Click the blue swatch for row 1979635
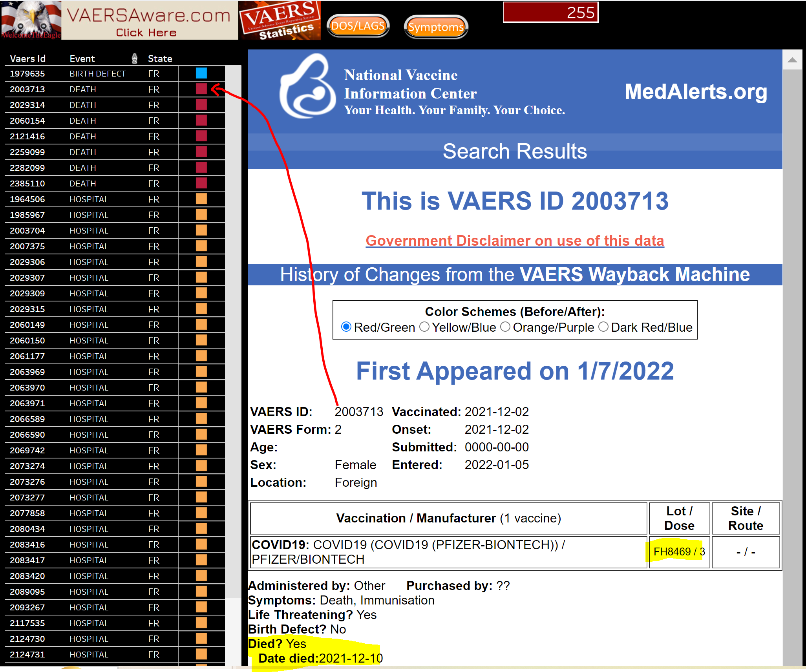This screenshot has height=672, width=806. [x=201, y=73]
